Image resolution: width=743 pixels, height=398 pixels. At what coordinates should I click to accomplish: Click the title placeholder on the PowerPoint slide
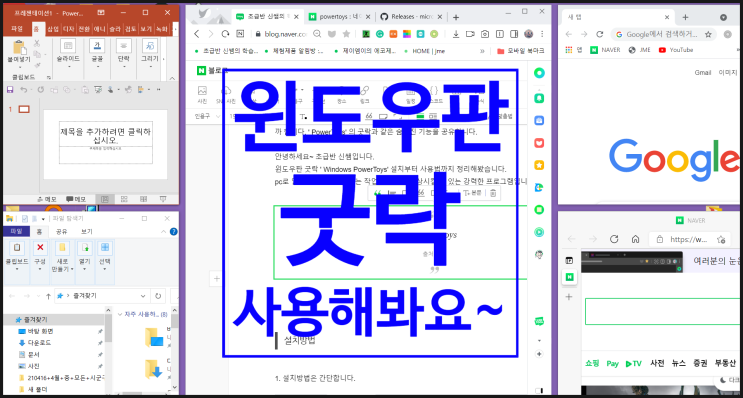point(106,135)
